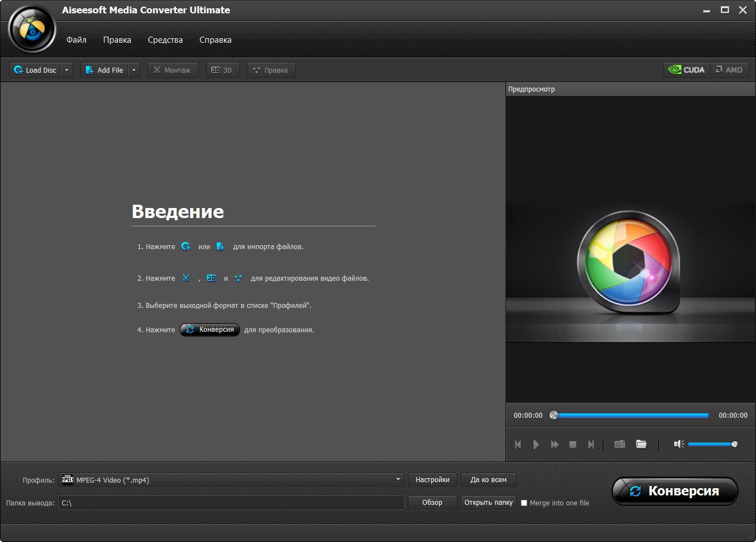Viewport: 756px width, 542px height.
Task: Click the Предпросмотр panel header
Action: 630,89
